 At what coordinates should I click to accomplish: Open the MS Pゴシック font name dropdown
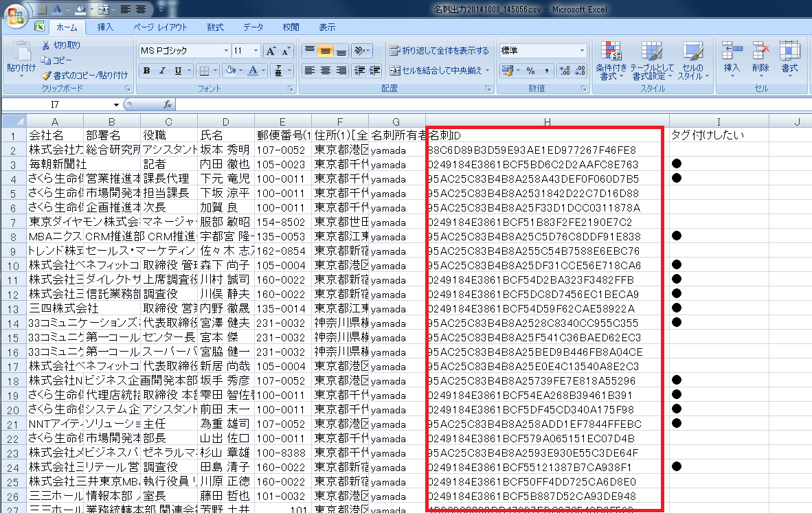tap(226, 51)
